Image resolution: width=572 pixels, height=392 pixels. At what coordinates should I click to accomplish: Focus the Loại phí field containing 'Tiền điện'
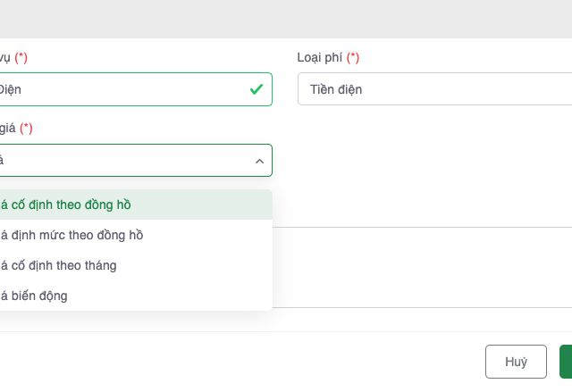429,89
